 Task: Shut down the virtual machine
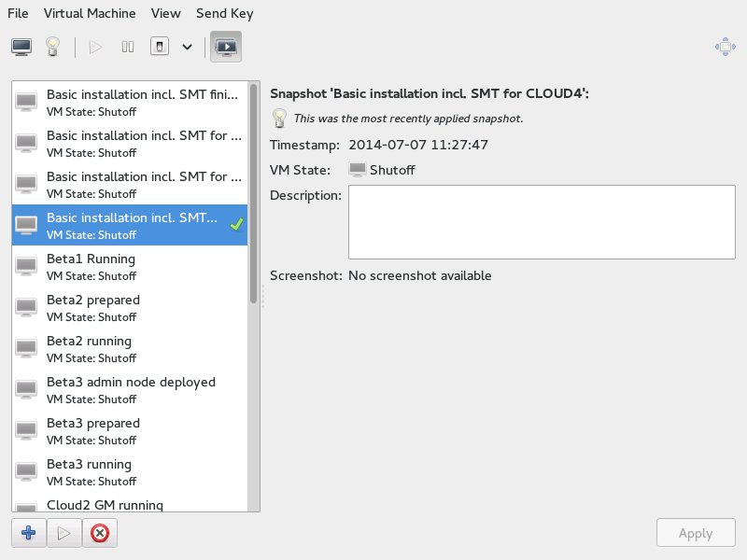point(160,47)
